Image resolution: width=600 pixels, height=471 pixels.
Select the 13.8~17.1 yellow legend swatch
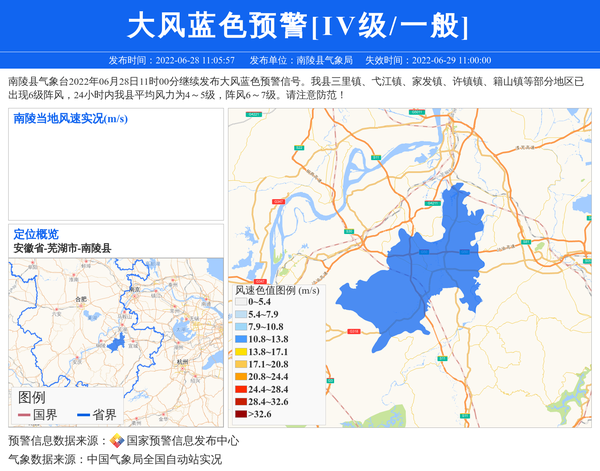click(x=240, y=352)
